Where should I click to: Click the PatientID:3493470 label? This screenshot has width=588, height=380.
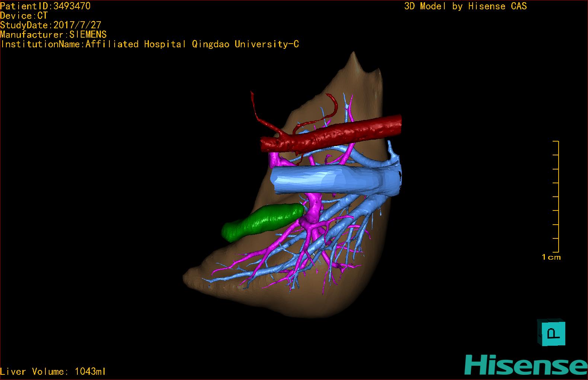45,6
